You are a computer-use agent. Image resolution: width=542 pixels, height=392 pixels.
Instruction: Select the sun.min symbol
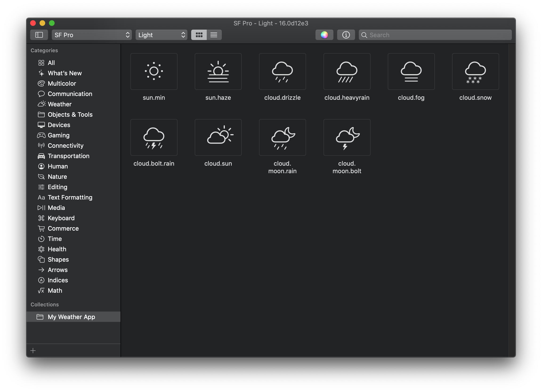point(154,72)
